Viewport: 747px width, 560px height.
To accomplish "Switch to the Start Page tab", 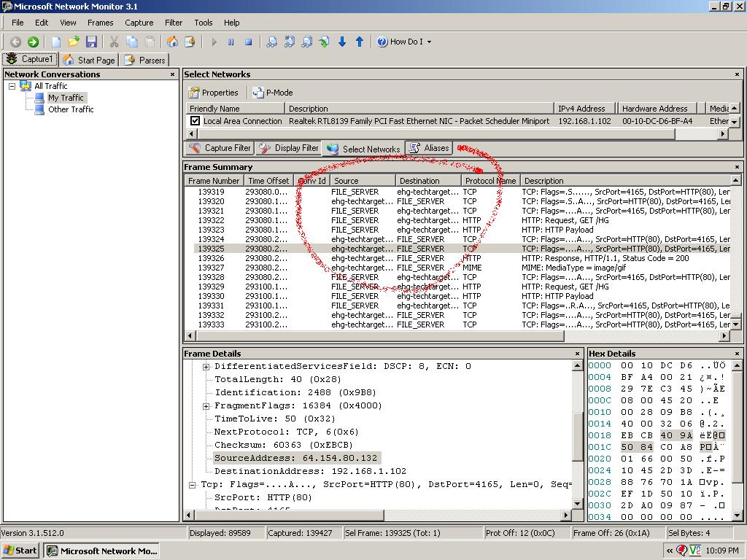I will [90, 60].
